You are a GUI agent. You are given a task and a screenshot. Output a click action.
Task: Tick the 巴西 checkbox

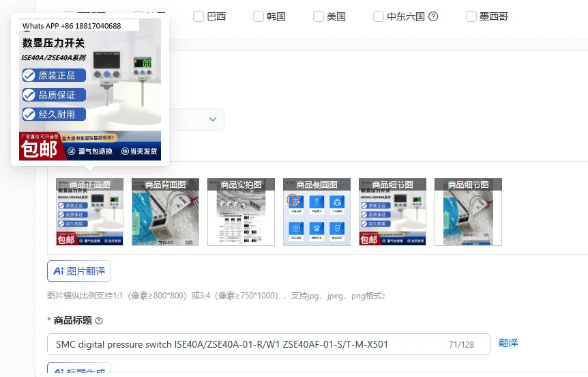[199, 16]
